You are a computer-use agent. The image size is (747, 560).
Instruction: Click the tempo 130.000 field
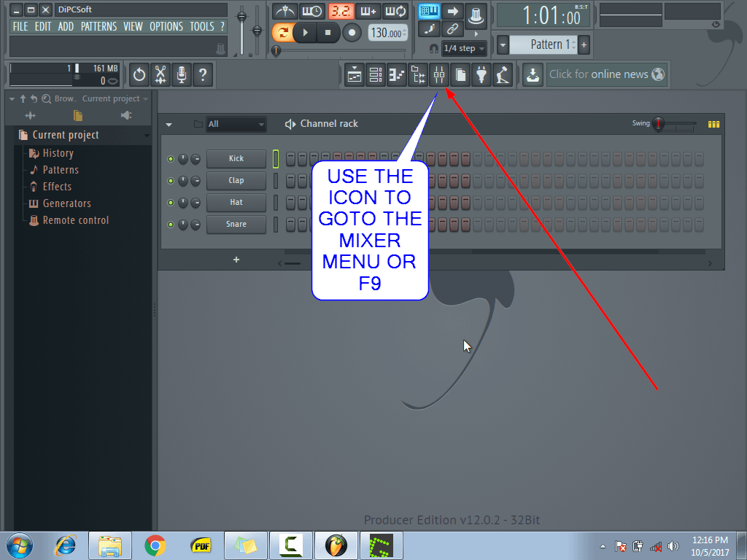[x=387, y=33]
